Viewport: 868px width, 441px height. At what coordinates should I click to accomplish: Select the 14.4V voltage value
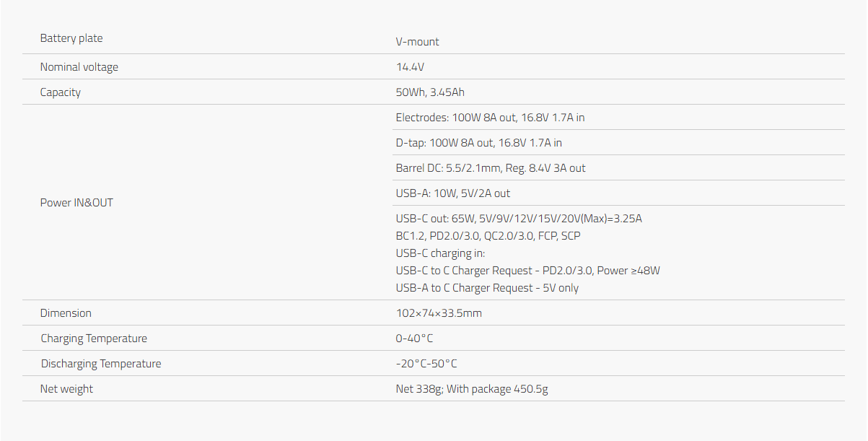(x=410, y=67)
